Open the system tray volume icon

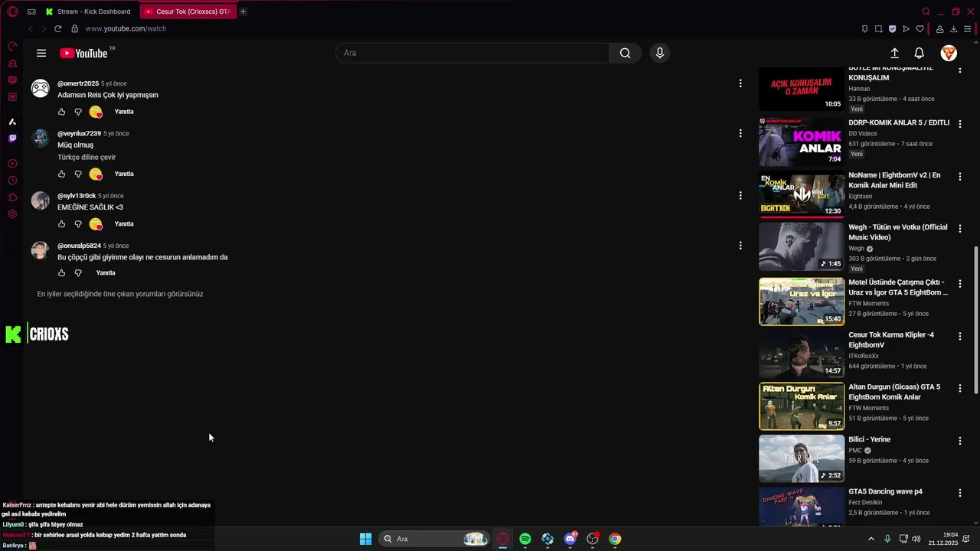click(x=916, y=539)
